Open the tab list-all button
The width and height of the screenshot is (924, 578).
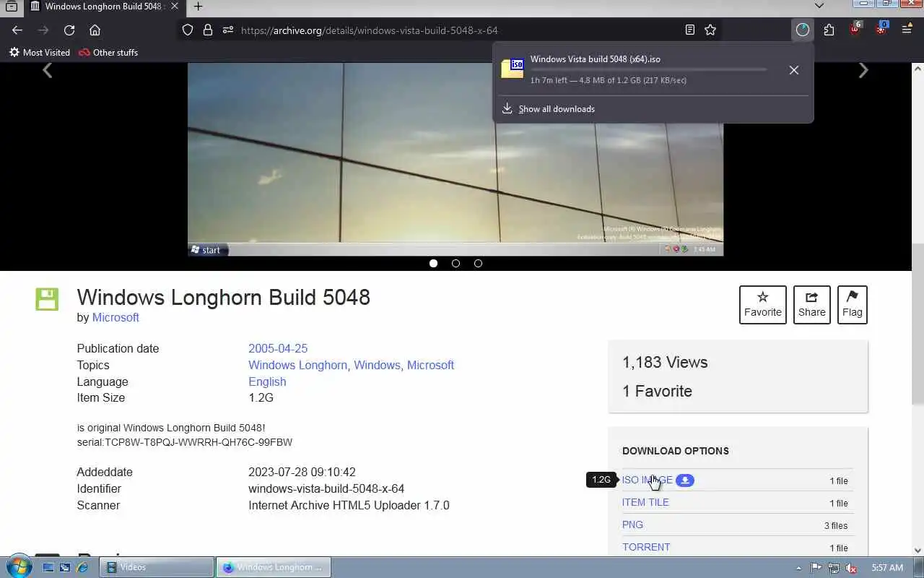point(819,6)
